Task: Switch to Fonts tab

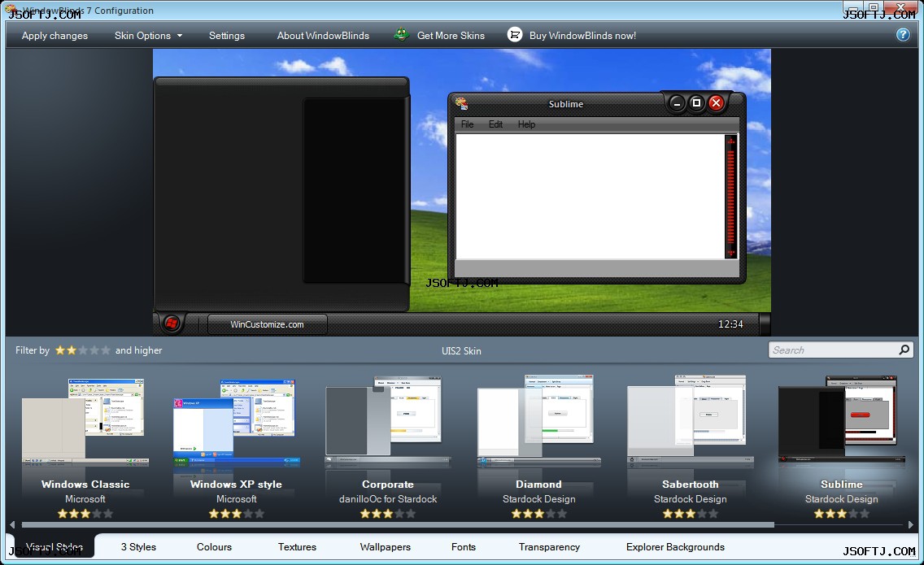Action: pyautogui.click(x=463, y=547)
